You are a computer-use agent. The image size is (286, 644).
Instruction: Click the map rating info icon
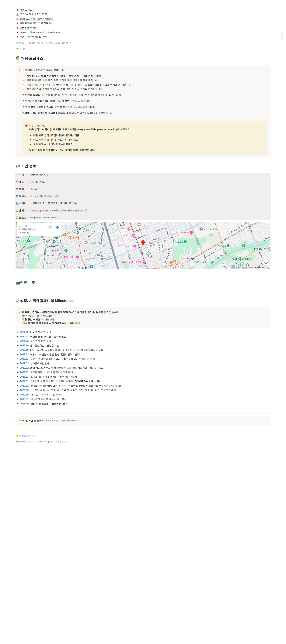[28, 233]
